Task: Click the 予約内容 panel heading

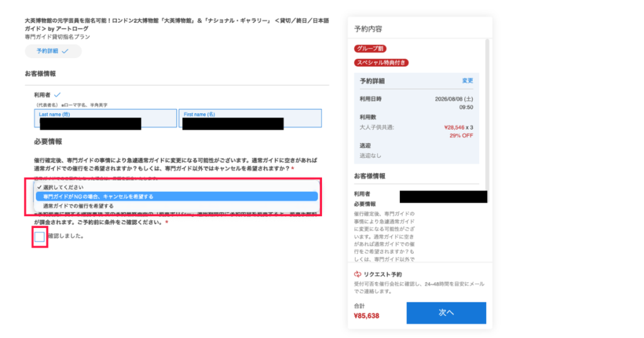Action: [x=368, y=29]
